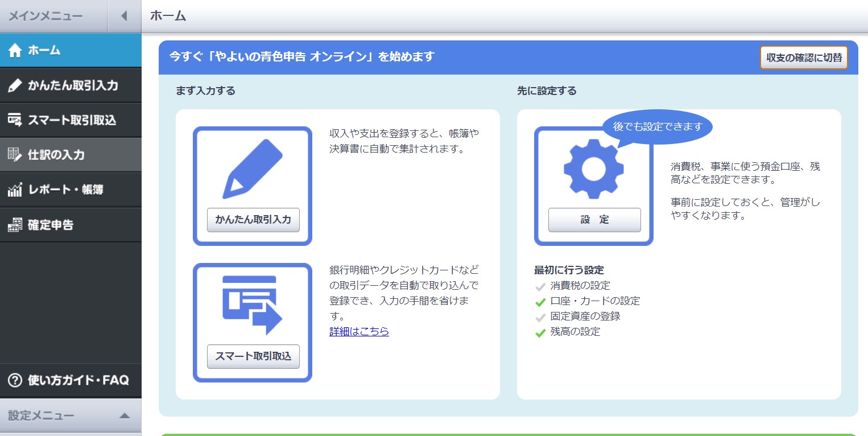Viewport: 868px width, 436px height.
Task: Click 口座・カードの設定 checklist item
Action: [595, 301]
